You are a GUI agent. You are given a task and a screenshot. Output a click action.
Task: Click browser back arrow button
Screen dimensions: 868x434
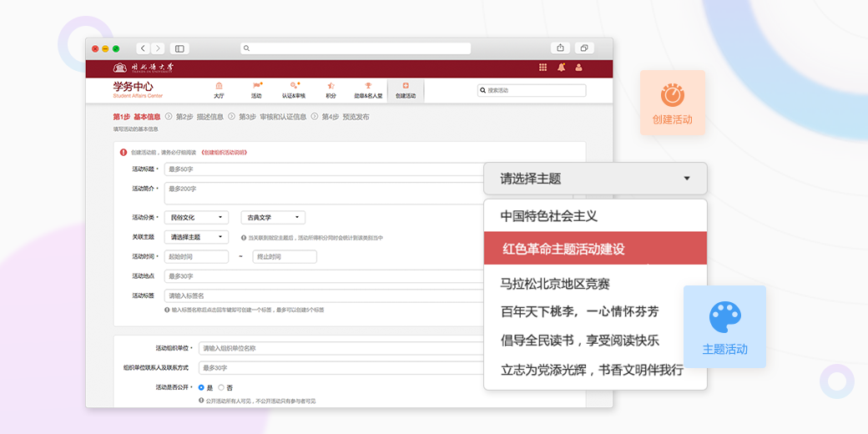[144, 48]
